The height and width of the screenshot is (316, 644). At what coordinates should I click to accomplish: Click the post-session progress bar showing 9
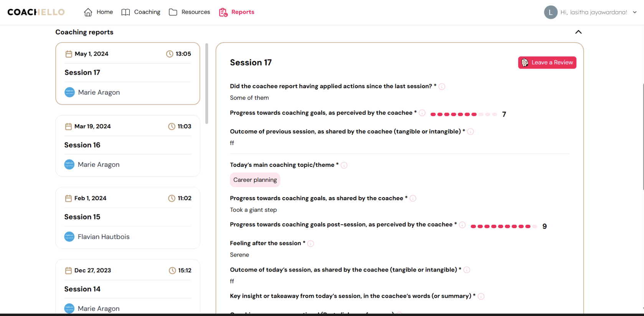point(503,226)
